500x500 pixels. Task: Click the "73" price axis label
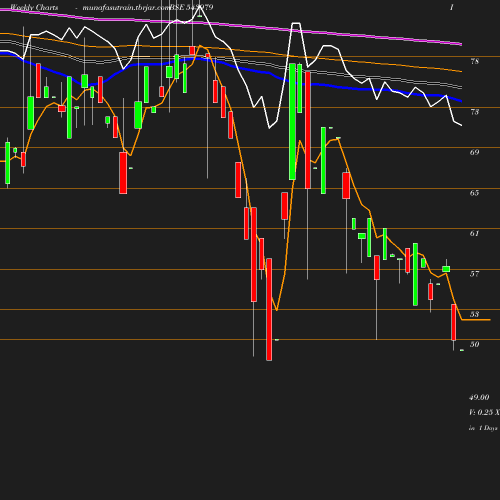coord(475,112)
